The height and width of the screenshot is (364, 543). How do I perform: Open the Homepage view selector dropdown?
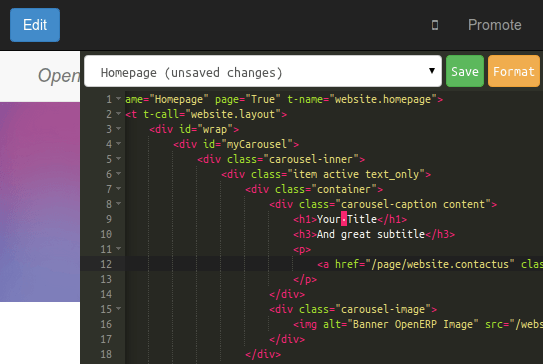tap(263, 71)
